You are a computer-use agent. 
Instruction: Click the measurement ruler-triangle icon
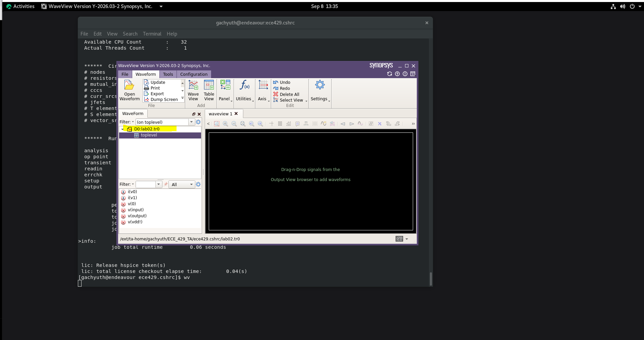tap(289, 124)
